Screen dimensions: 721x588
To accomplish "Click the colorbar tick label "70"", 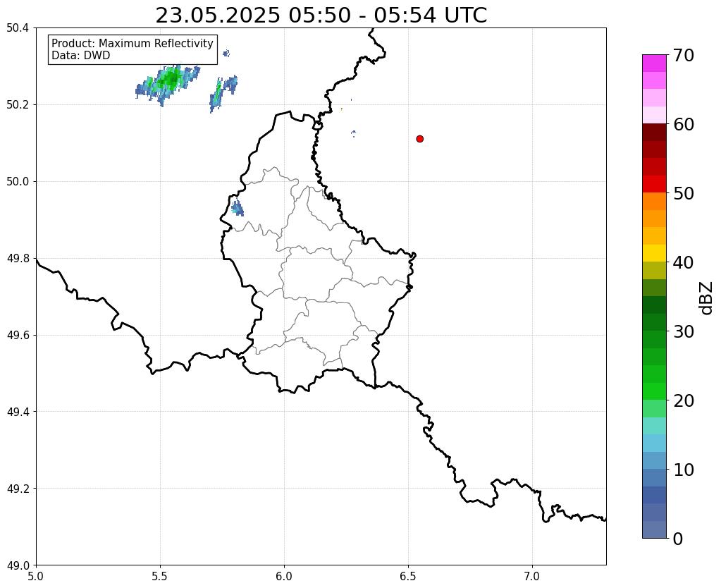I will tap(684, 55).
